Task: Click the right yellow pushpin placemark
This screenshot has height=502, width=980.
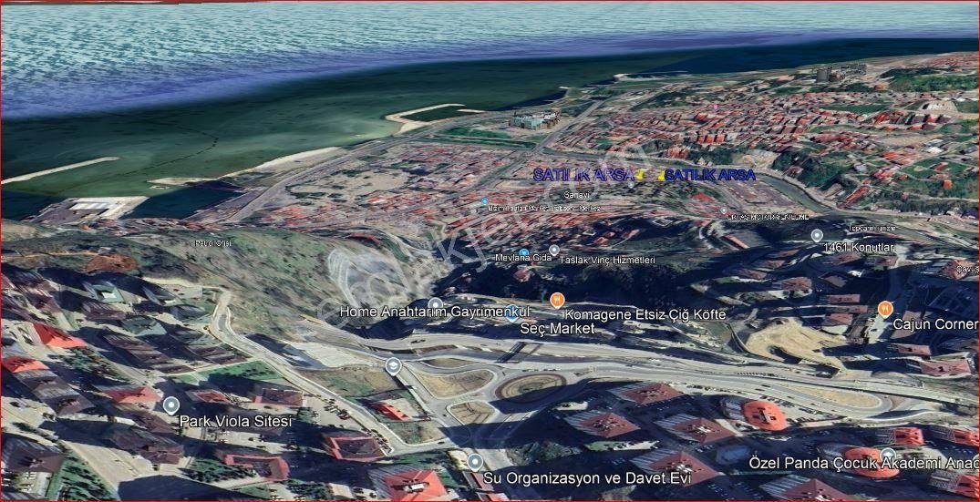Action: tap(660, 176)
